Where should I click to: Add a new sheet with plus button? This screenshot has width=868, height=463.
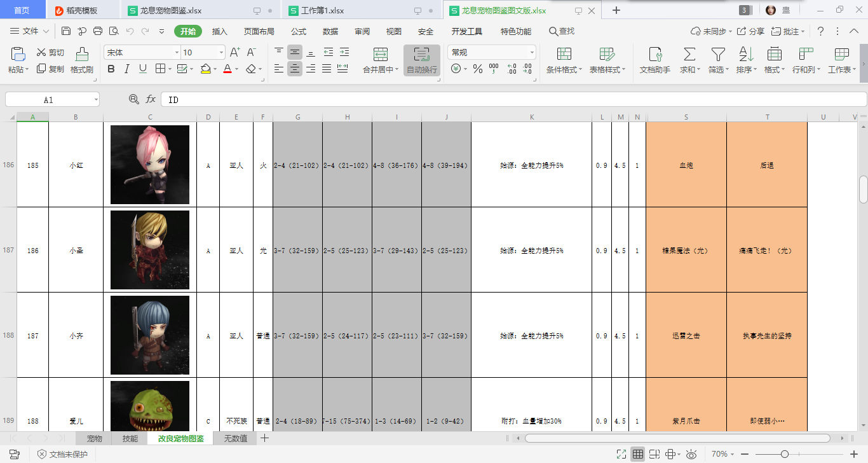pyautogui.click(x=265, y=438)
